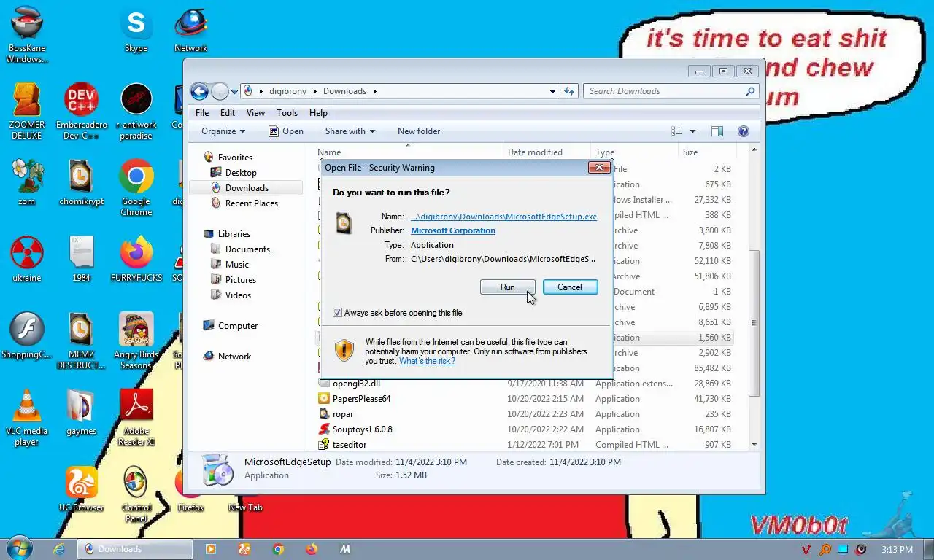Click the What's the risk? link

427,361
